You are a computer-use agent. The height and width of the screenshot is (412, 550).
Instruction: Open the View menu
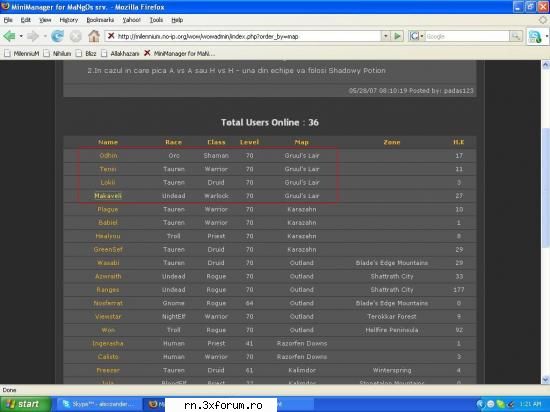click(x=45, y=20)
